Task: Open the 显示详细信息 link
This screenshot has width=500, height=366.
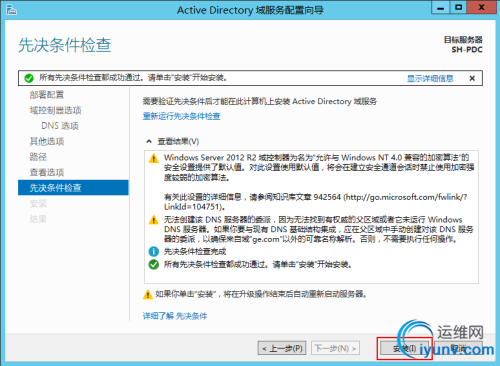Action: [x=430, y=78]
